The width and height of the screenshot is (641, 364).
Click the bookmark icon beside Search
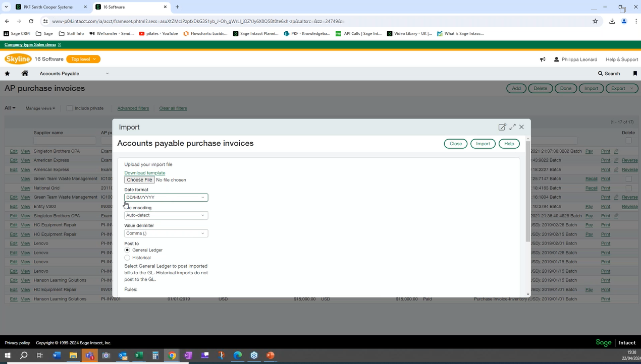(635, 74)
